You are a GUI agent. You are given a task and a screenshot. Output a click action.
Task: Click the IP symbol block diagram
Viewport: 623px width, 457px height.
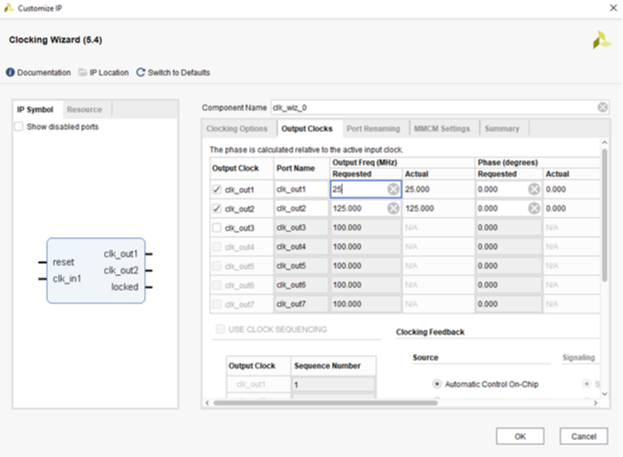96,271
